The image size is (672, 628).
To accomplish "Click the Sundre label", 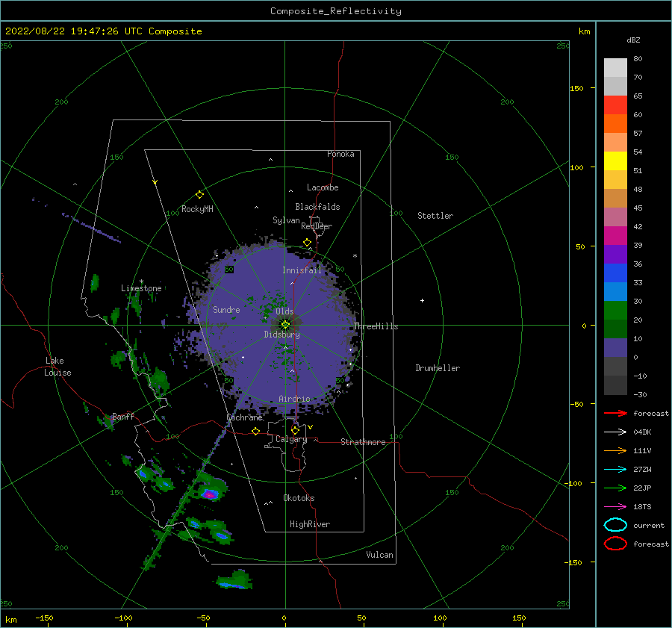I will coord(226,309).
